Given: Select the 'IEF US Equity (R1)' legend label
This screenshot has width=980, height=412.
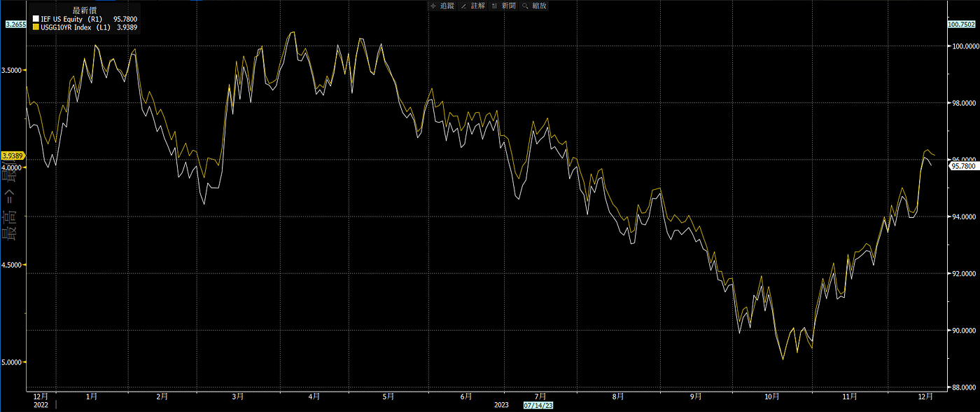Looking at the screenshot, I should tap(72, 19).
